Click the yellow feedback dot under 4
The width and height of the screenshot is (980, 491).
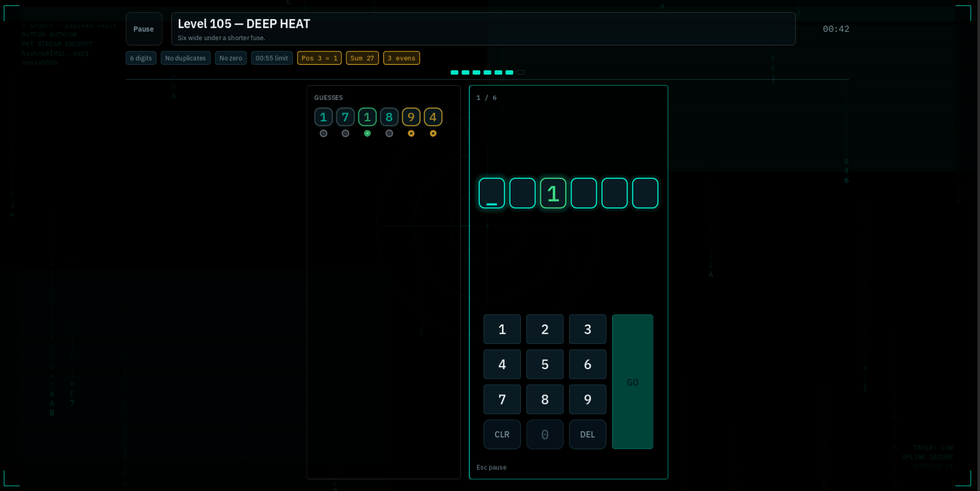433,134
